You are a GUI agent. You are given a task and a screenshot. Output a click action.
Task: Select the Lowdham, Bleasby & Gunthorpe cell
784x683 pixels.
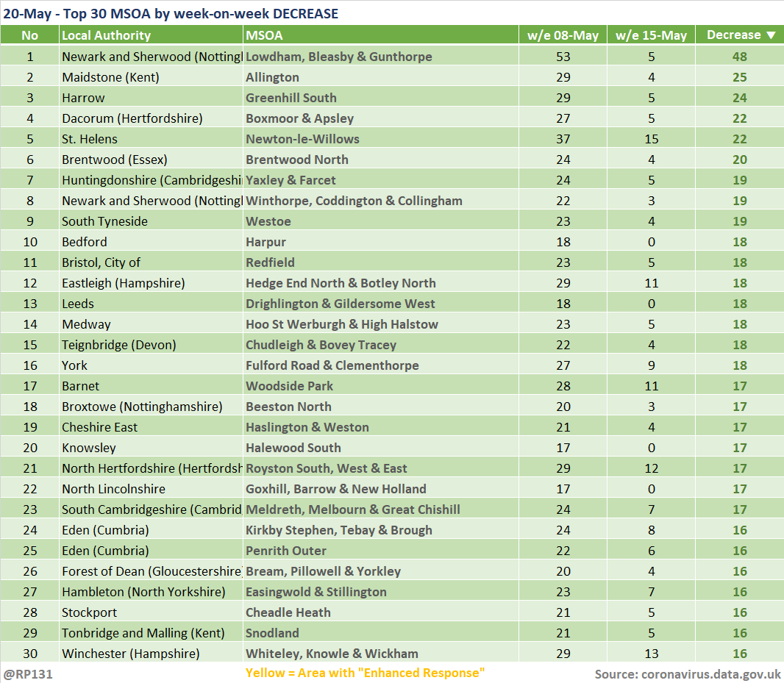tap(338, 57)
